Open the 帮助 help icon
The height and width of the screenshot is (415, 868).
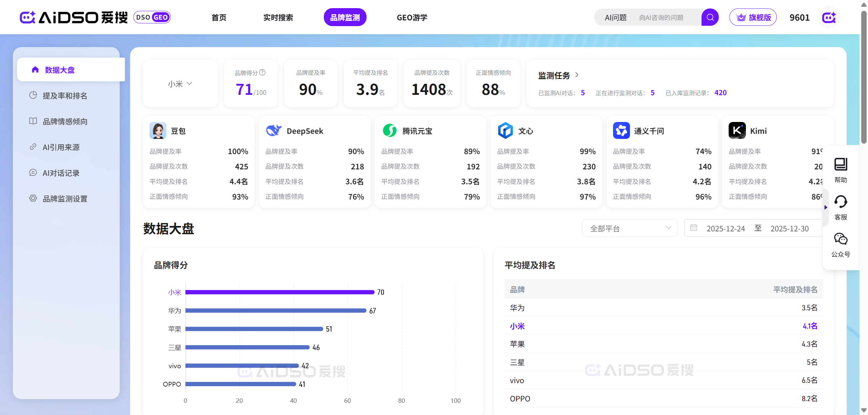click(841, 164)
